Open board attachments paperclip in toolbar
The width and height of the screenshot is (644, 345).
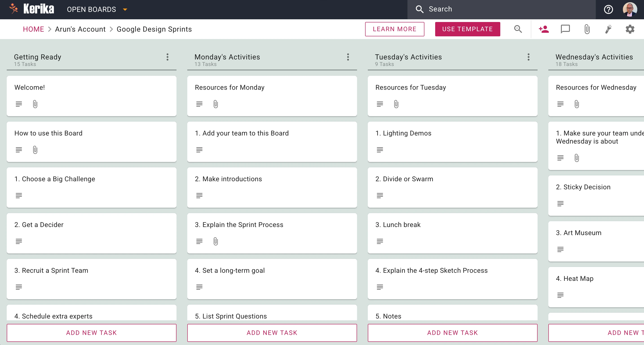pos(587,29)
